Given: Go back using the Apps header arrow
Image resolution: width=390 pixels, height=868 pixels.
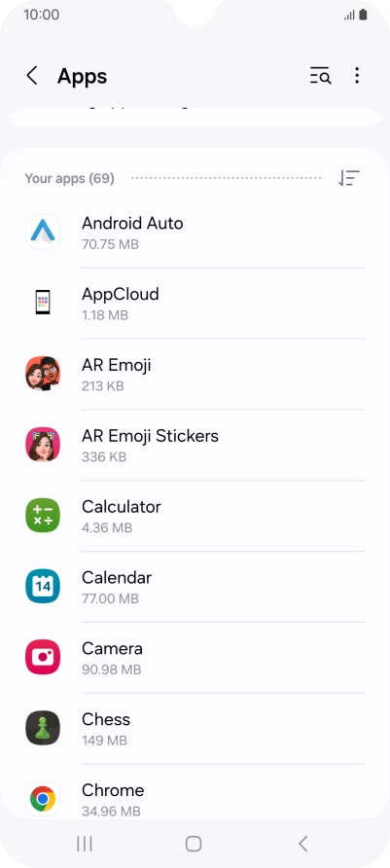Looking at the screenshot, I should (32, 76).
